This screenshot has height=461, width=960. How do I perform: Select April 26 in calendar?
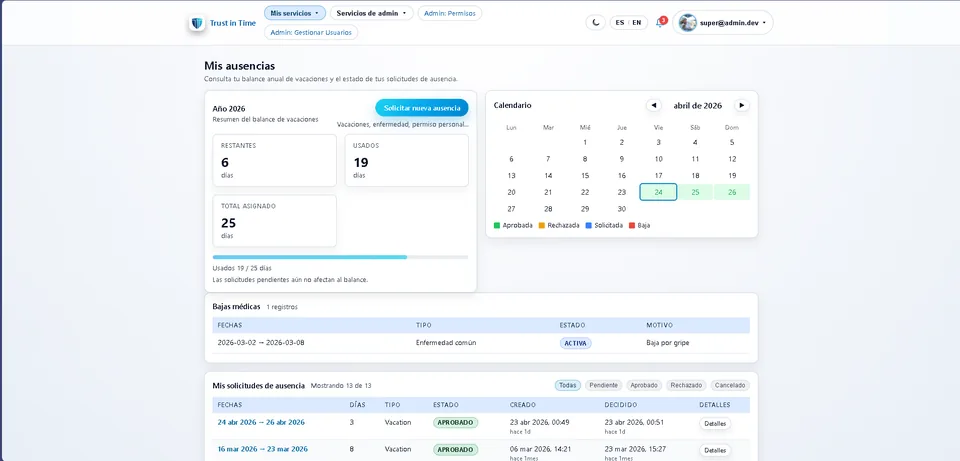[732, 192]
